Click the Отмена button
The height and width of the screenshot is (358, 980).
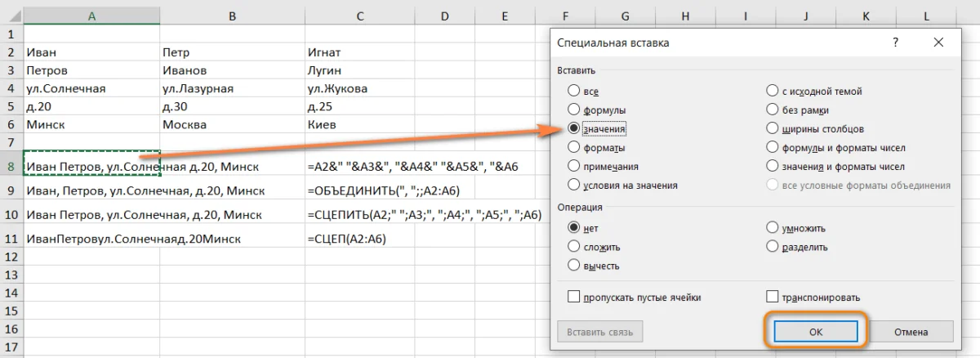[910, 332]
